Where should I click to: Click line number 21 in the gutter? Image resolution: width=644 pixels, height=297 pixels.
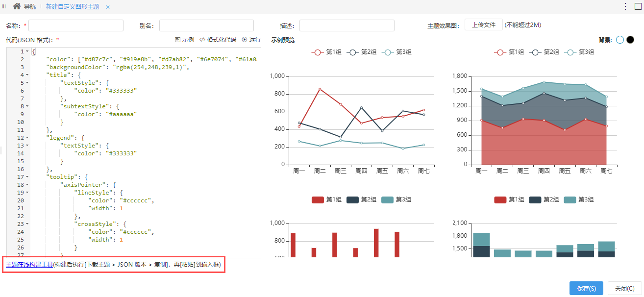pyautogui.click(x=21, y=208)
